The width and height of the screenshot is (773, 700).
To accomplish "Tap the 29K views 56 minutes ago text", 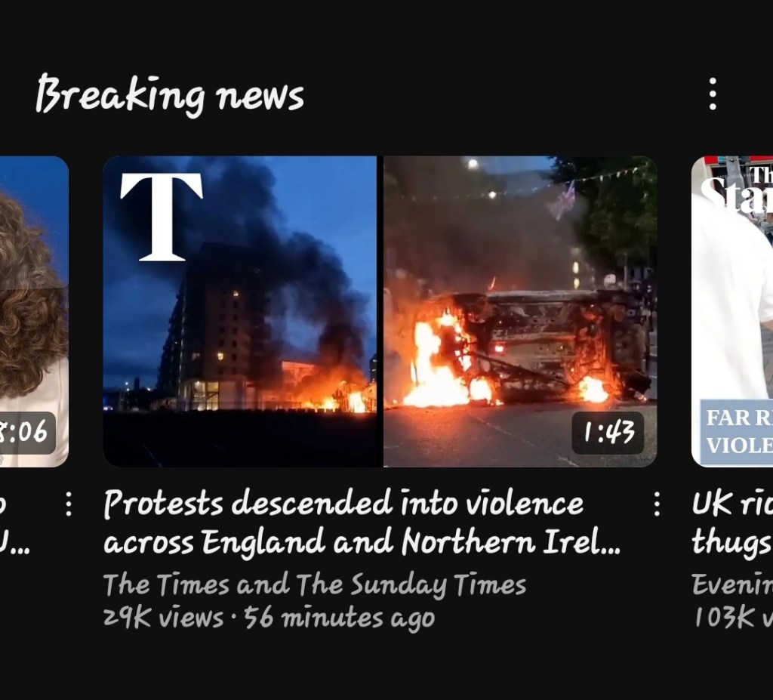I will [269, 618].
